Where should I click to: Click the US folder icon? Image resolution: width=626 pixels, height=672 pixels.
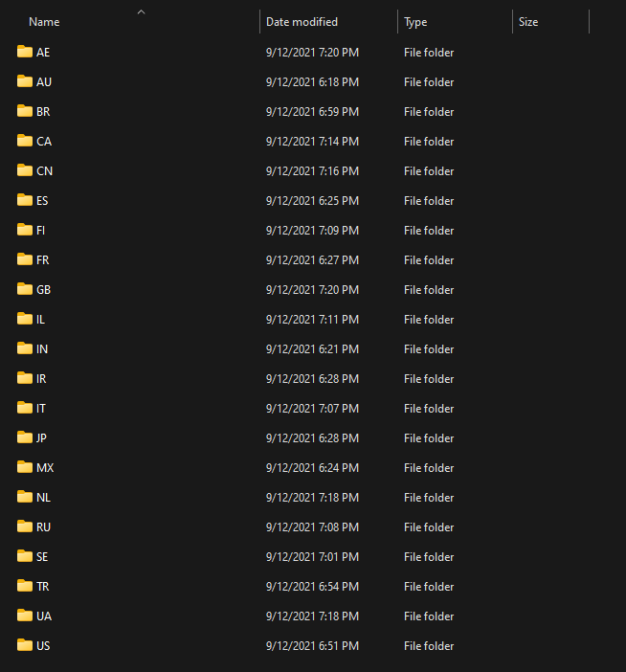coord(25,645)
